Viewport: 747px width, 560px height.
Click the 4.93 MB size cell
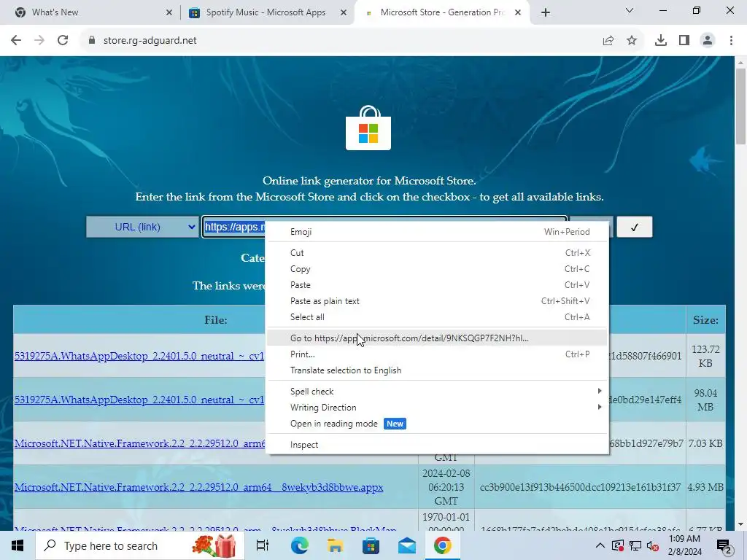click(705, 488)
